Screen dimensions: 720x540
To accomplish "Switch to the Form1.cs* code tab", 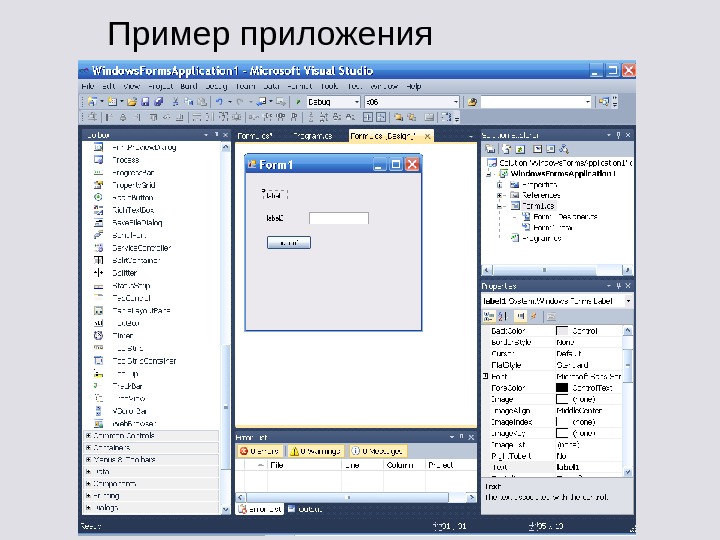I will click(255, 136).
